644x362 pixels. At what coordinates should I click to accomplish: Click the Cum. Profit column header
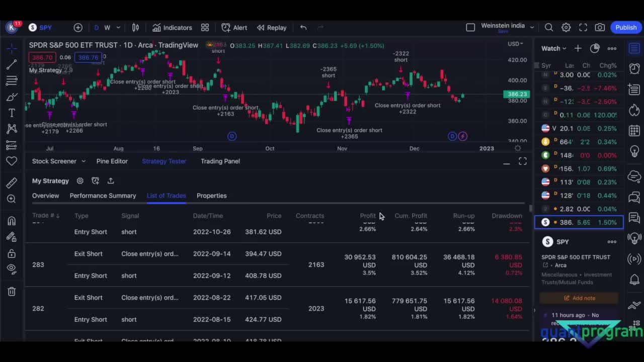click(x=411, y=216)
